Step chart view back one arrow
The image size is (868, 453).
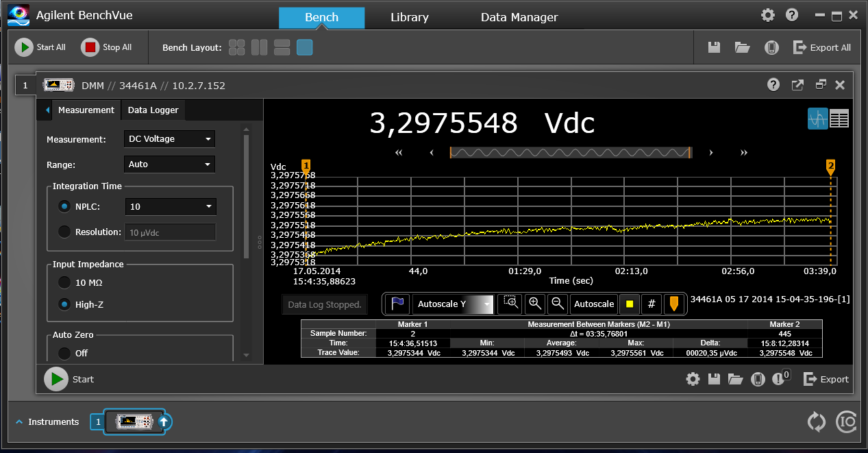(432, 153)
